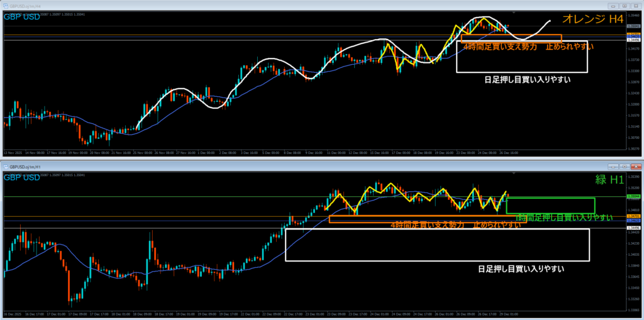Minimize the GBPUSD H4 chart window
The image size is (644, 320).
614,6
